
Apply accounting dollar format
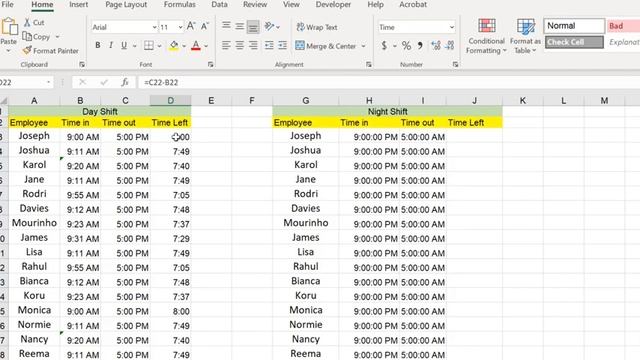pos(384,45)
